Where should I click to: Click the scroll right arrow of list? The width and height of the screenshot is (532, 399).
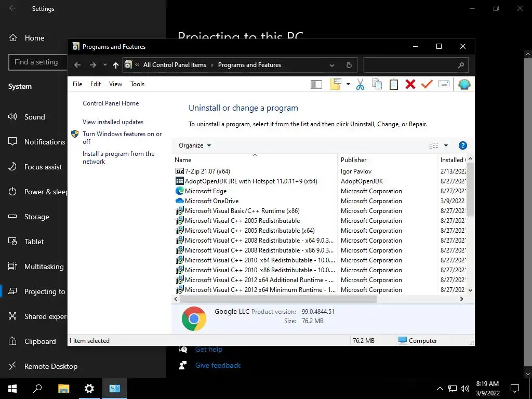coord(461,299)
